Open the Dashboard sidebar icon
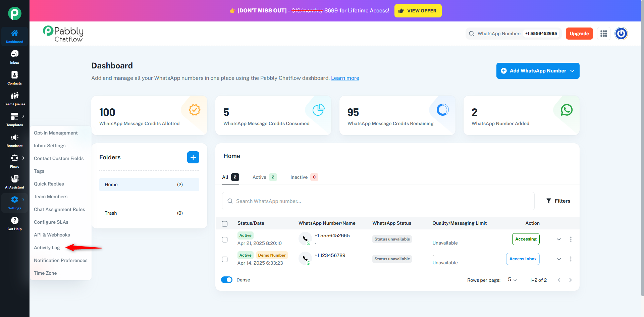The height and width of the screenshot is (317, 644). tap(14, 36)
